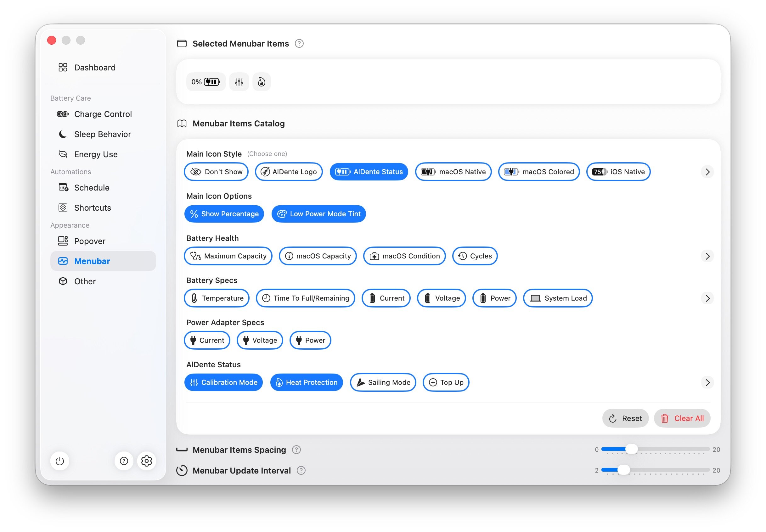
Task: Toggle Show Percentage option
Action: (224, 214)
